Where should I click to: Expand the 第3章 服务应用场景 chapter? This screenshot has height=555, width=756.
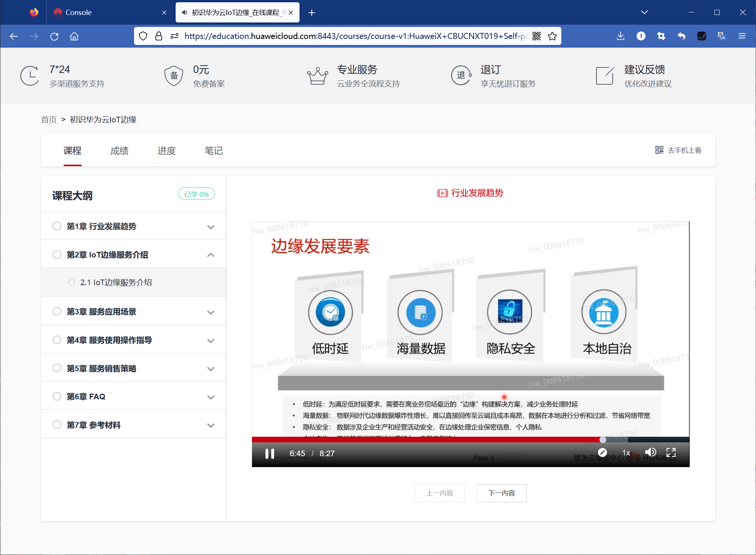coord(211,312)
